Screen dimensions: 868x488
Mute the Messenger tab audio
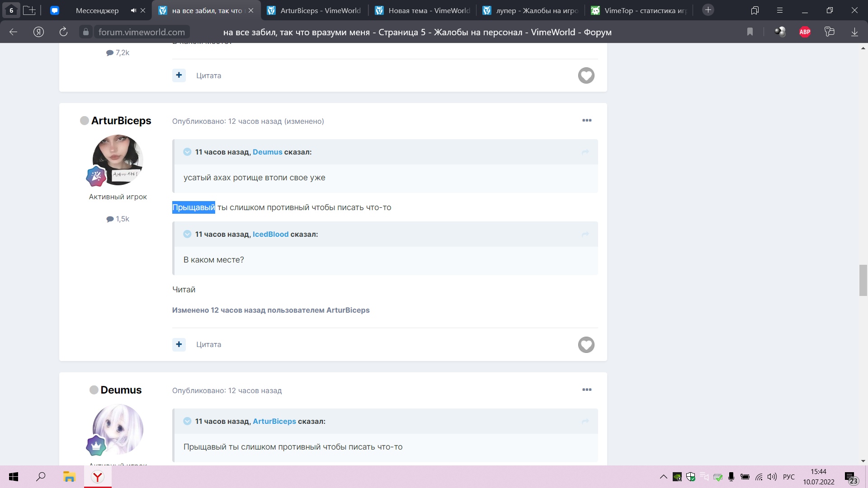tap(133, 10)
